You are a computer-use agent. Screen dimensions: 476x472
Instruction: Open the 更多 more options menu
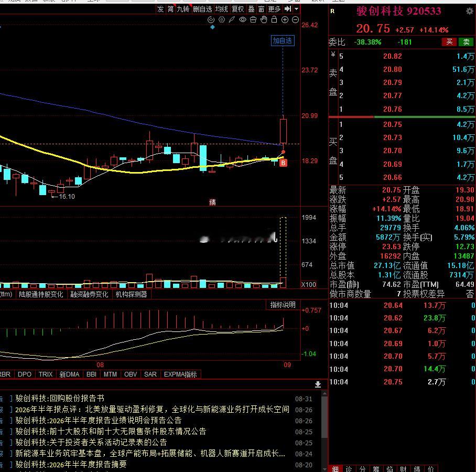tap(275, 9)
